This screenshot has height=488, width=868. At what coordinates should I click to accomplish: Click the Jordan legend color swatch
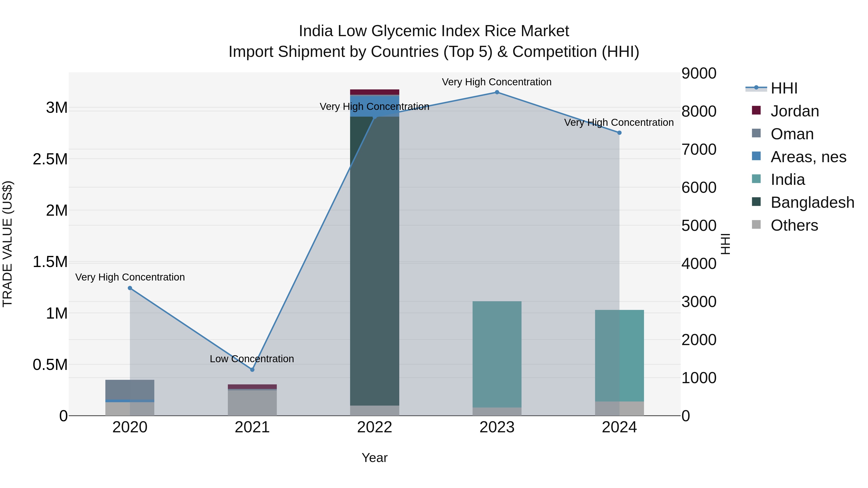pyautogui.click(x=756, y=110)
